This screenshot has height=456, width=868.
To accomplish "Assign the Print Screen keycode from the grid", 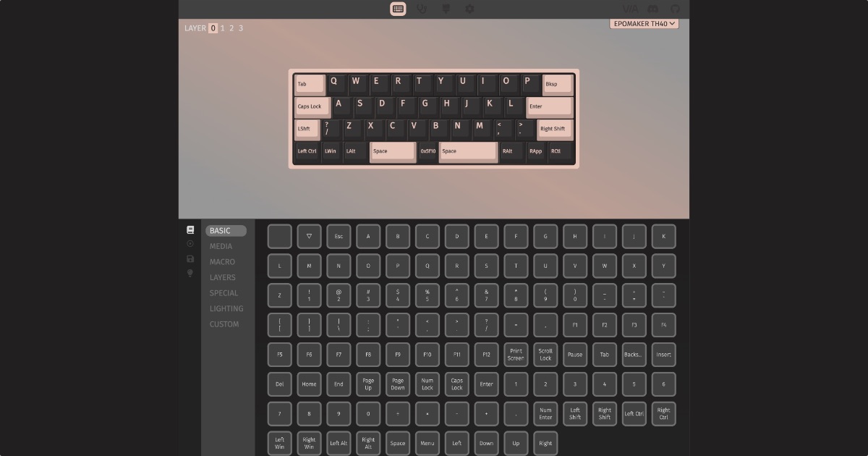I will pyautogui.click(x=516, y=354).
